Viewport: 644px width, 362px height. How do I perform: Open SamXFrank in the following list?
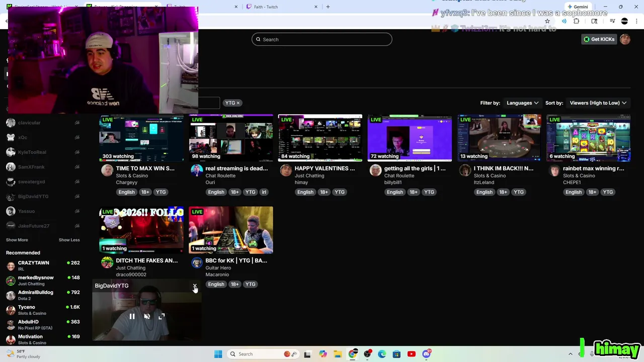click(x=43, y=167)
